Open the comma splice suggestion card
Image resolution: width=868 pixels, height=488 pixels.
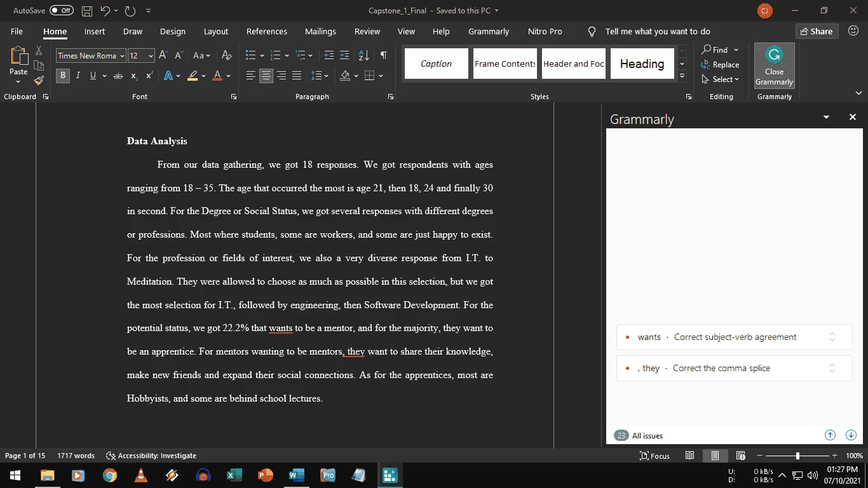click(734, 368)
